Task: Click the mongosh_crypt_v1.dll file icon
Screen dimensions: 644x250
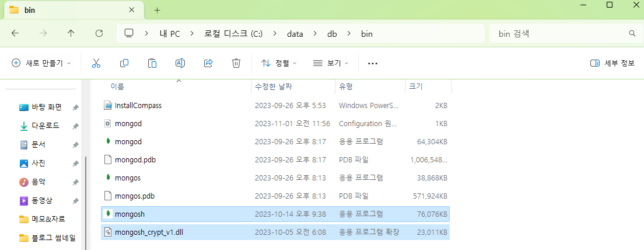Action: click(107, 232)
